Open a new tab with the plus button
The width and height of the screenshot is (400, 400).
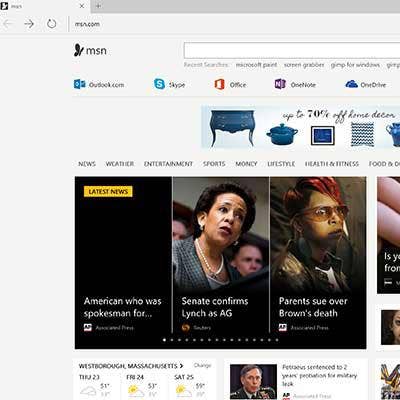coord(98,6)
